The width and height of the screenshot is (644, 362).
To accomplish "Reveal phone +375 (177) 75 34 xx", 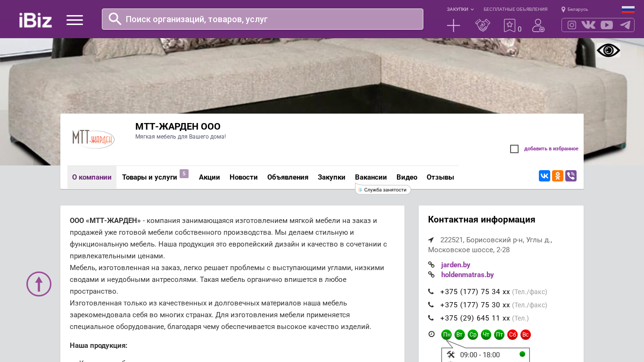I will click(475, 292).
